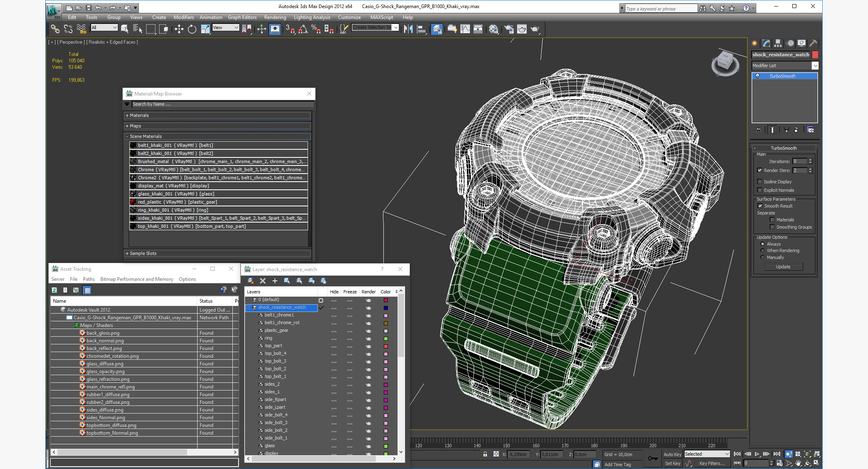Click the Align tool icon

point(421,29)
